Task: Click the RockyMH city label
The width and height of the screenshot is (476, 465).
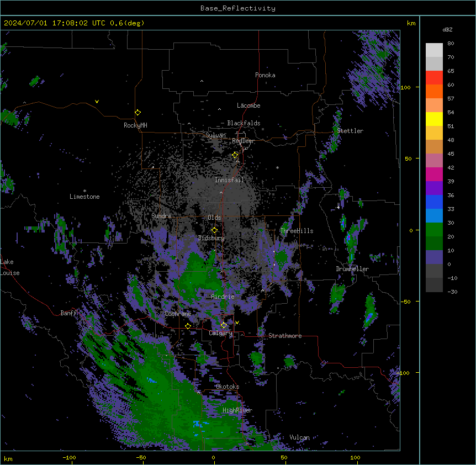Action: pyautogui.click(x=135, y=125)
